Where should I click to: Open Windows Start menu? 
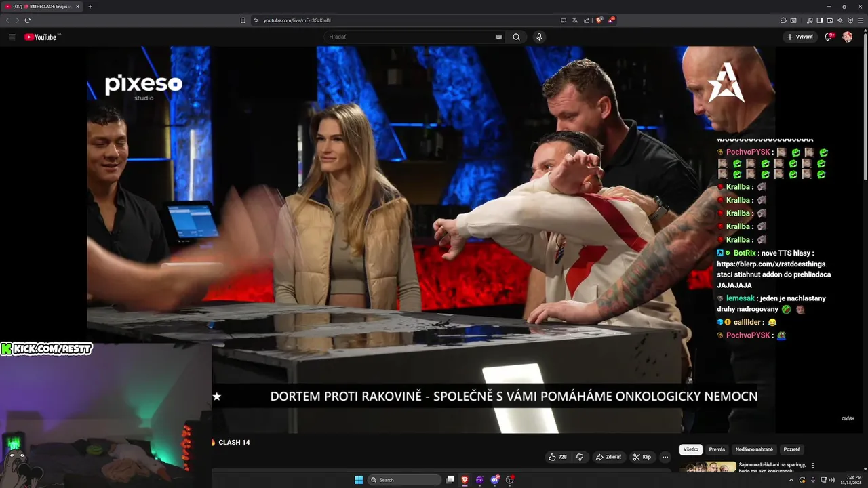point(359,480)
